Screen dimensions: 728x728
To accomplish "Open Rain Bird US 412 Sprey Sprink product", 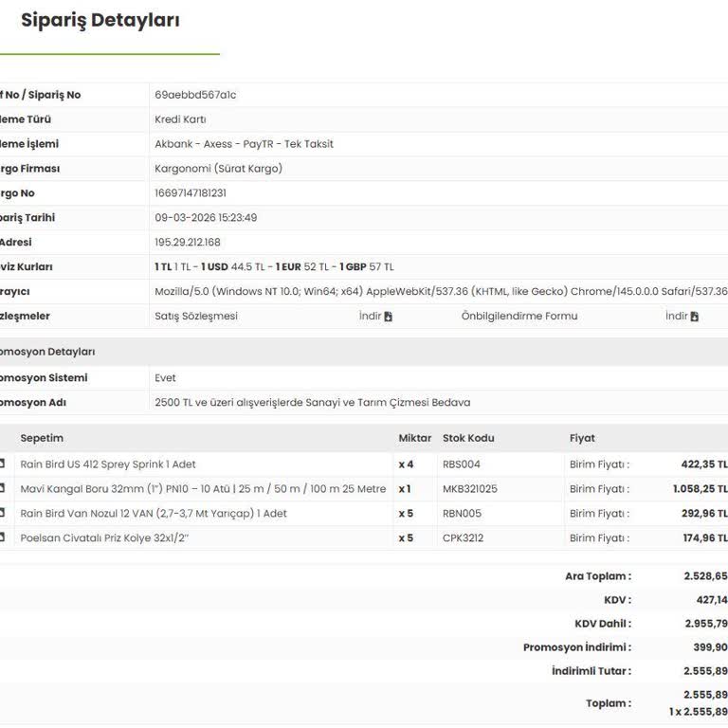I will tap(108, 464).
